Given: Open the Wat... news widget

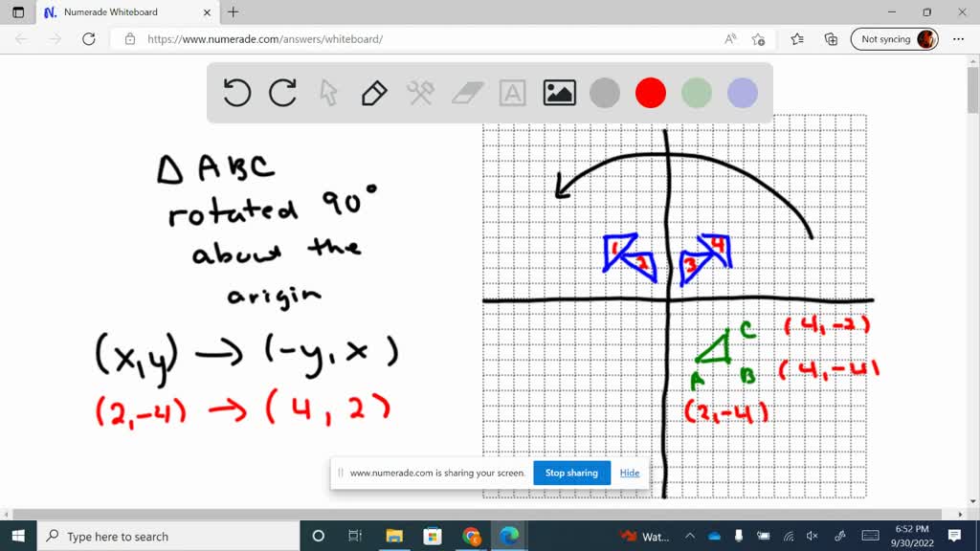Looking at the screenshot, I should coord(644,536).
